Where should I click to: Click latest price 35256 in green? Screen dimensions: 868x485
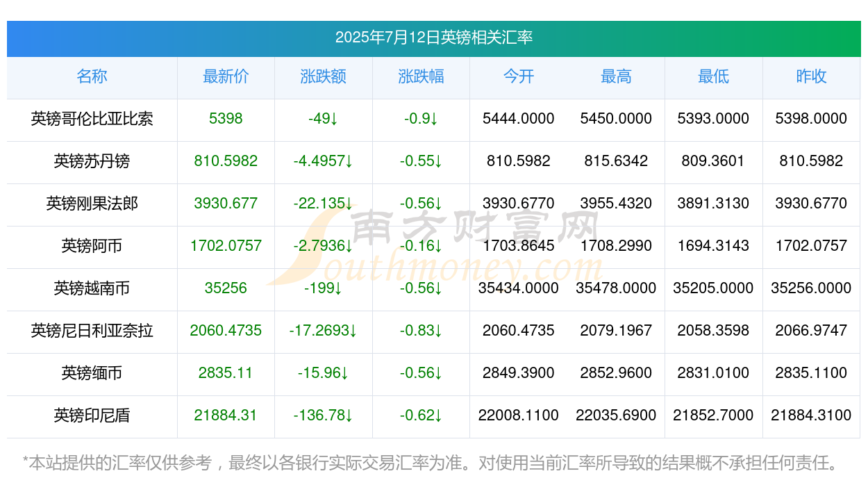226,288
